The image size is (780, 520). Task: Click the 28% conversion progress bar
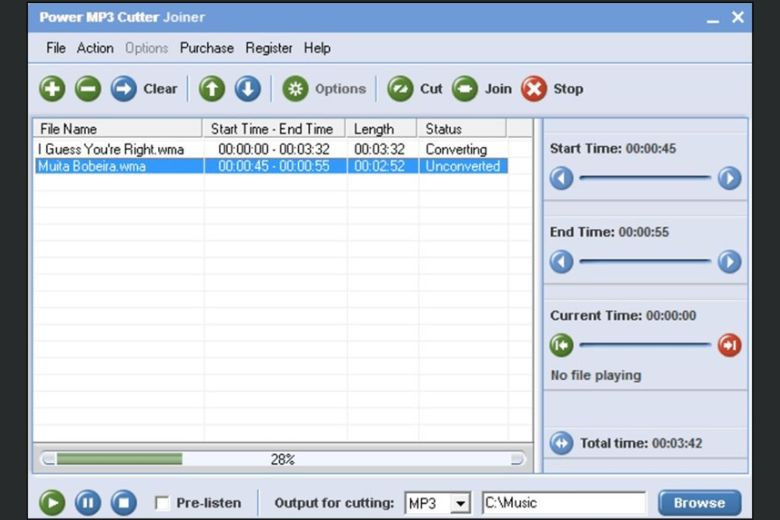coord(283,459)
